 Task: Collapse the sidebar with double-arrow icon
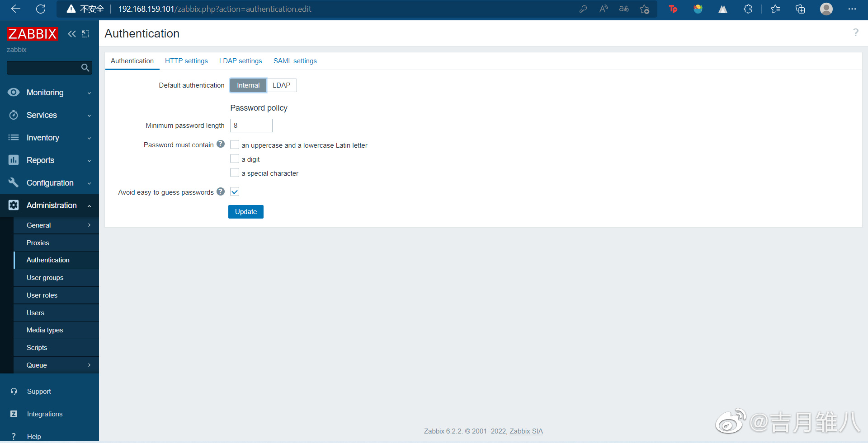pyautogui.click(x=71, y=34)
